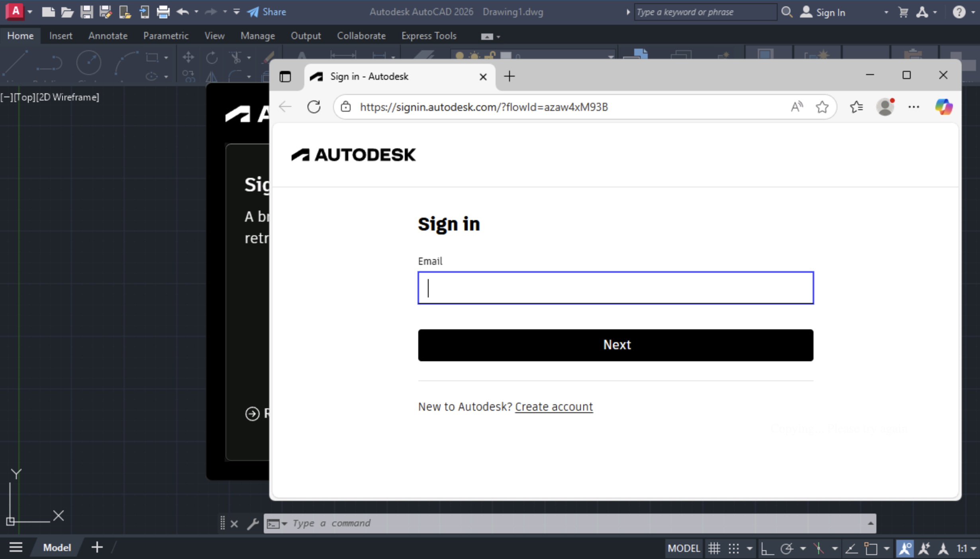Viewport: 980px width, 559px height.
Task: Open the AutoCAD application menu arrow
Action: click(30, 12)
